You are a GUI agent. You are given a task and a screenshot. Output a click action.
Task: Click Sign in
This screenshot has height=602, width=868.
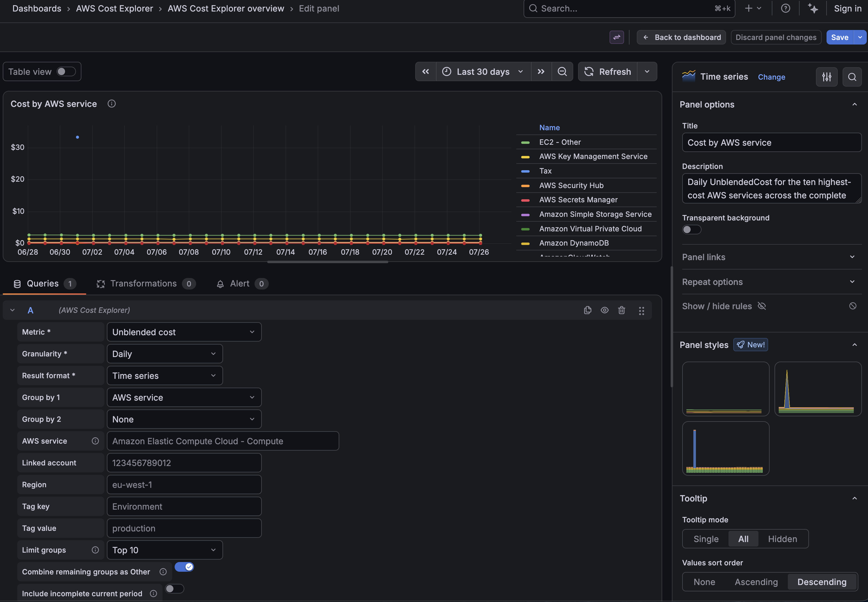848,8
